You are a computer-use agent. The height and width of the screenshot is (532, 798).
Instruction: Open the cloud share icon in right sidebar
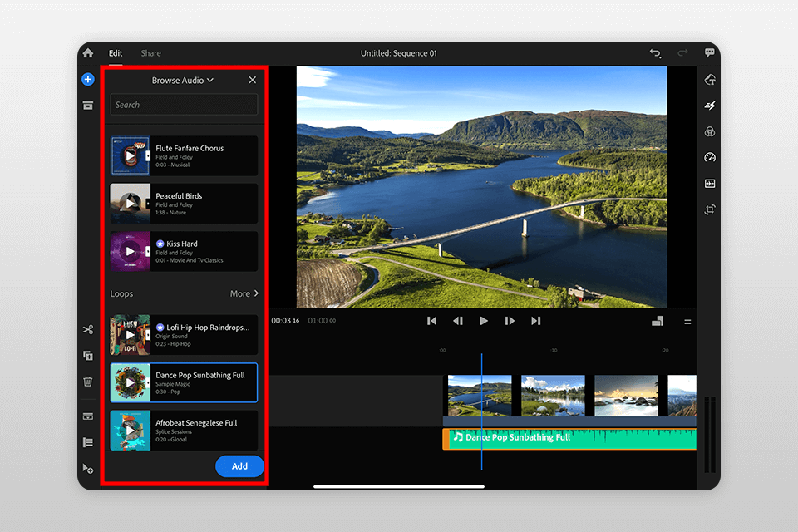tap(710, 80)
